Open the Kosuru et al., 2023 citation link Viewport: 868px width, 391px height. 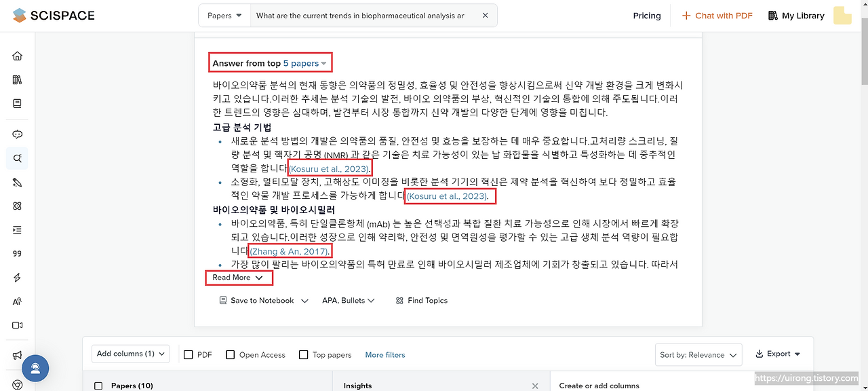pyautogui.click(x=330, y=168)
